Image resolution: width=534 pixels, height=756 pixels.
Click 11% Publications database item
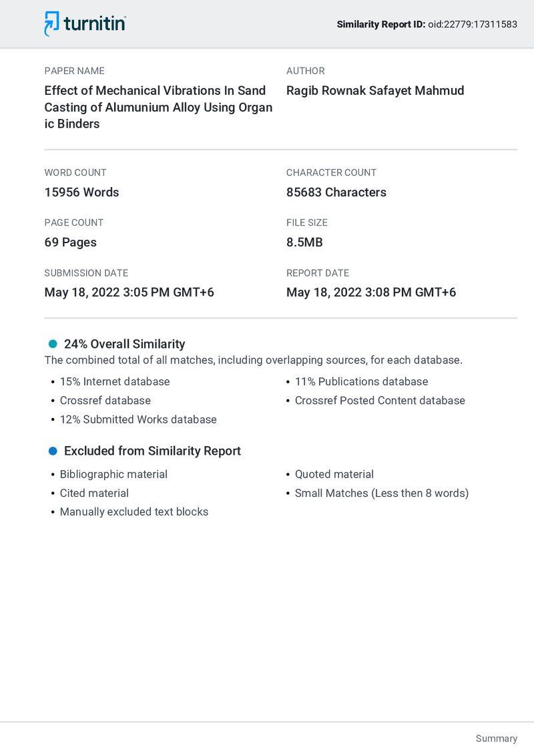tap(362, 381)
